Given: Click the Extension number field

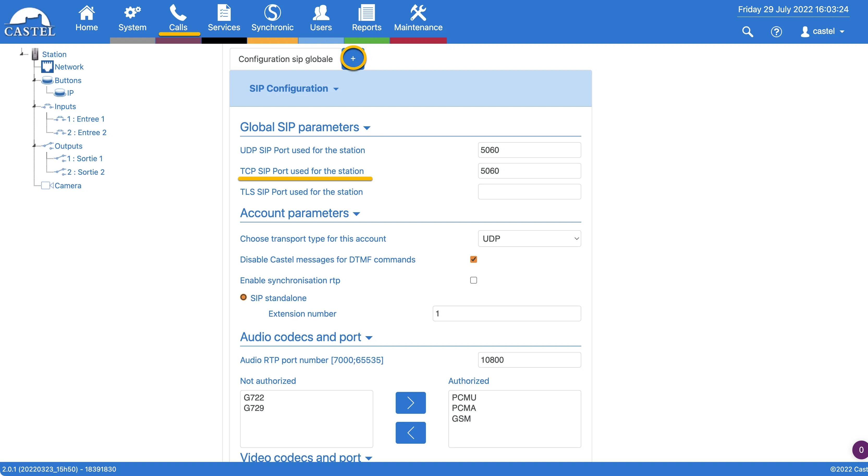Looking at the screenshot, I should point(506,314).
